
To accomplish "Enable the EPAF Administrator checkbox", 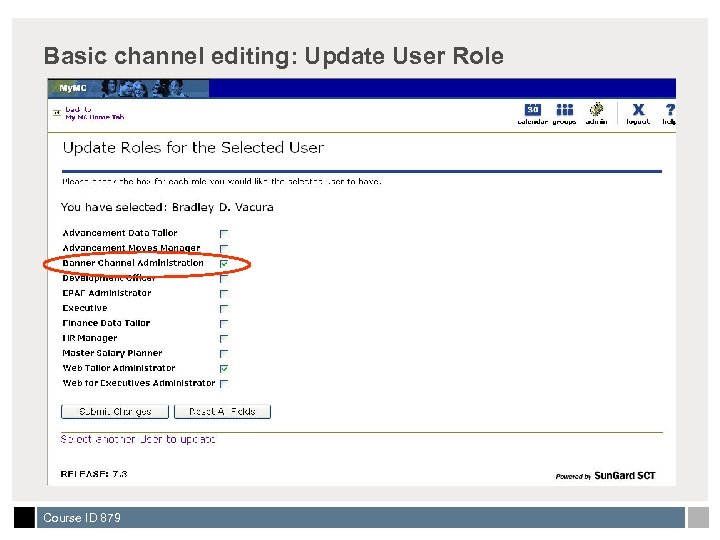I will click(224, 293).
